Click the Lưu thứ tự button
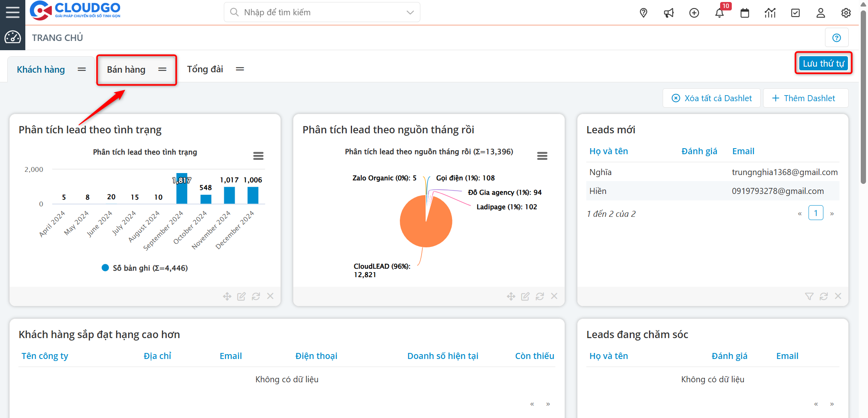 coord(823,63)
